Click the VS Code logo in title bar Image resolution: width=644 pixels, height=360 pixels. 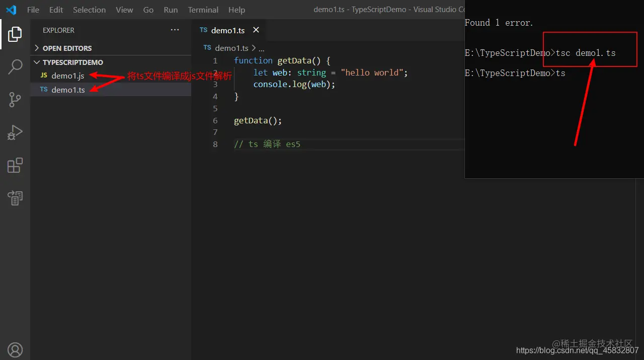pyautogui.click(x=11, y=10)
